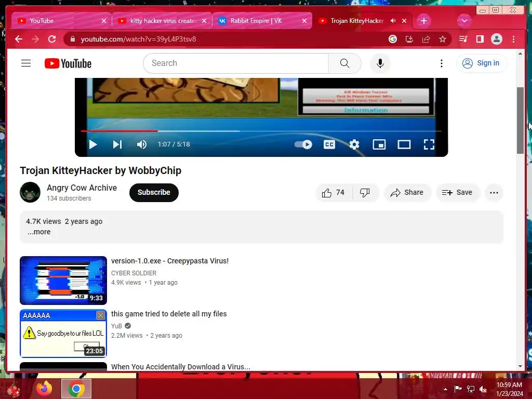Image resolution: width=532 pixels, height=399 pixels.
Task: Click the scrollbar down arrow
Action: (520, 366)
